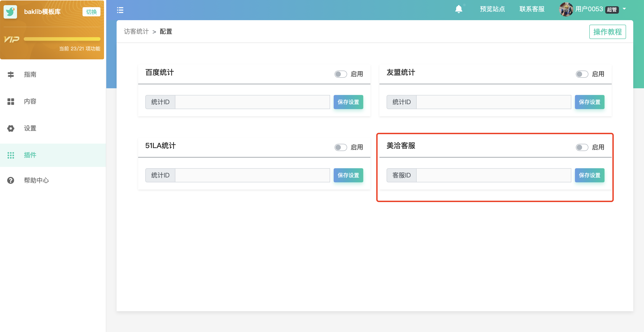Toggle the hamburger menu icon in header
The image size is (644, 332).
[x=120, y=10]
